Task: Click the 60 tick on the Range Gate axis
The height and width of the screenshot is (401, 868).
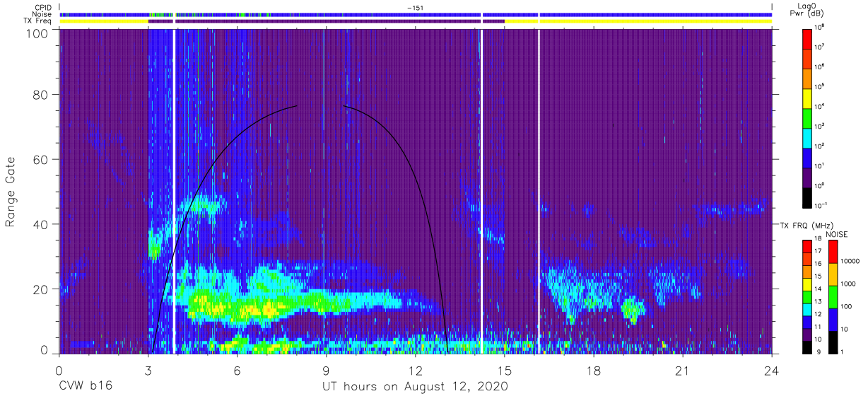Action: [x=40, y=159]
